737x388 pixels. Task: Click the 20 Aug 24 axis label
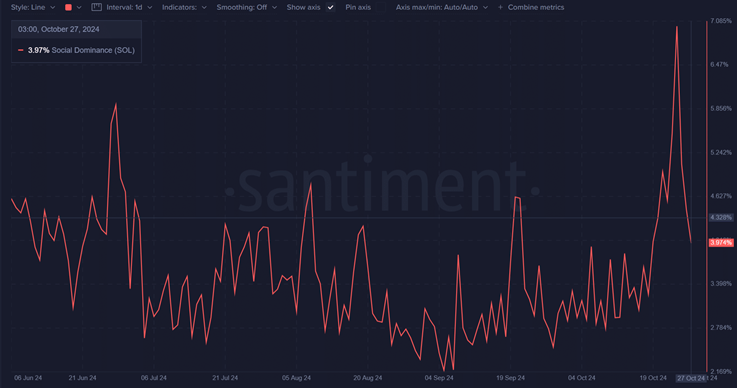tap(368, 378)
